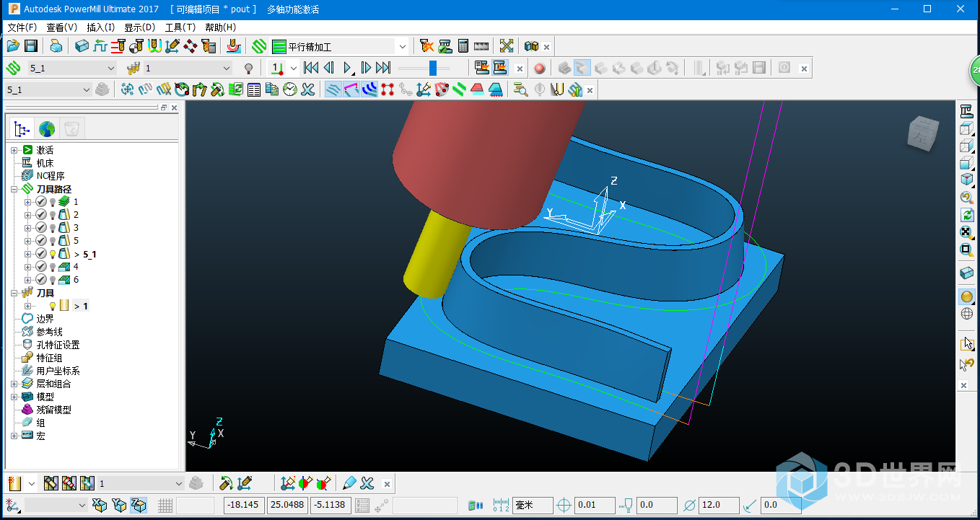Save project with the floppy disk icon

click(31, 46)
